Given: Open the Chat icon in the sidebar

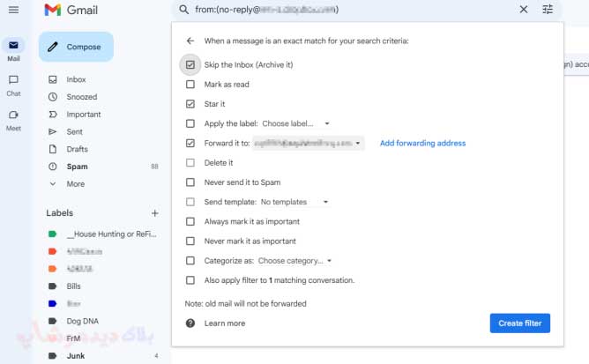Looking at the screenshot, I should (x=13, y=79).
